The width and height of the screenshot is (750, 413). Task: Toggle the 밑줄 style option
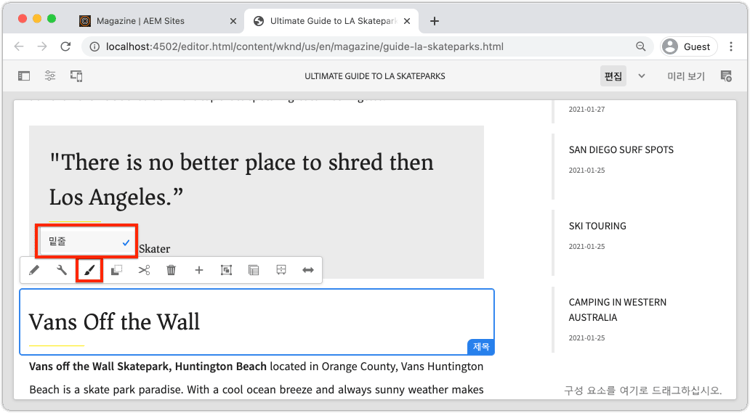coord(87,242)
